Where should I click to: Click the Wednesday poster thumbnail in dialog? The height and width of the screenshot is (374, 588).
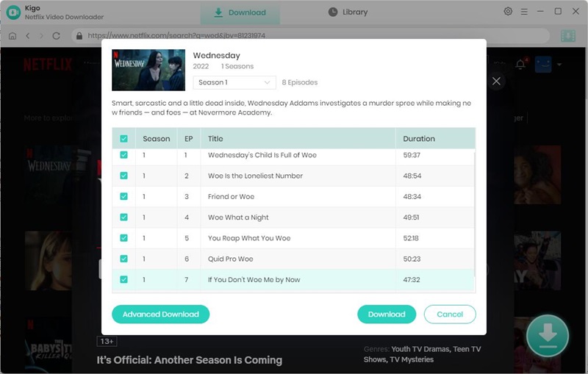[148, 70]
